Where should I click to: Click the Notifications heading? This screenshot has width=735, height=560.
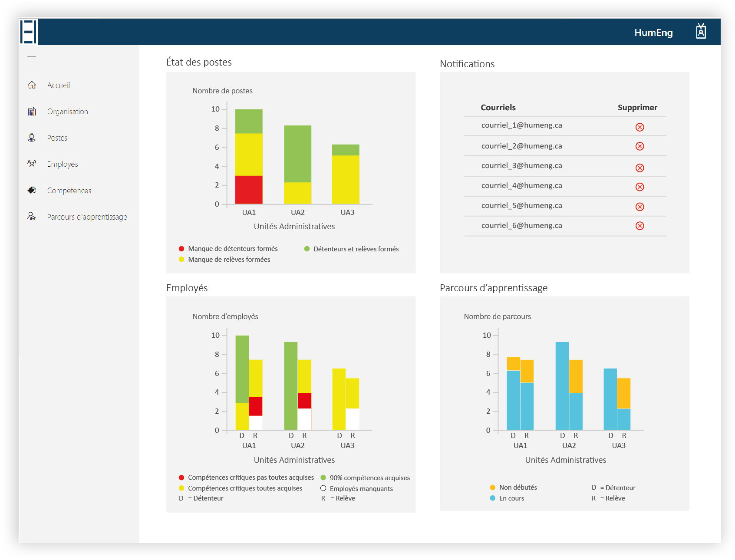467,64
